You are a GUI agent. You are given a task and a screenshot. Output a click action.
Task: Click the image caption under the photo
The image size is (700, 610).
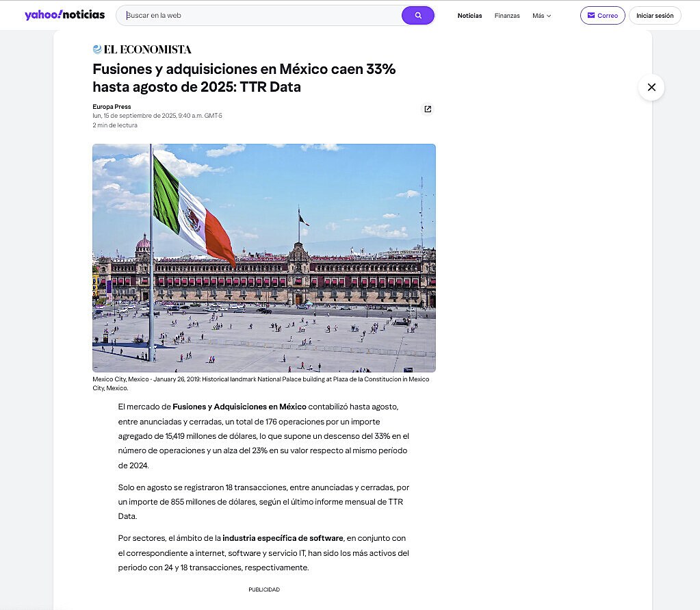(261, 383)
